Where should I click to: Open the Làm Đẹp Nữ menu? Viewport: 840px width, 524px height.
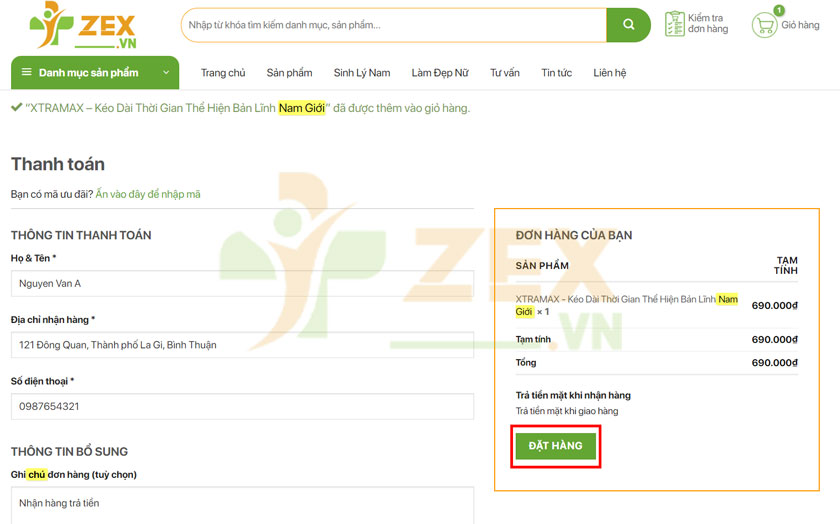(x=439, y=73)
